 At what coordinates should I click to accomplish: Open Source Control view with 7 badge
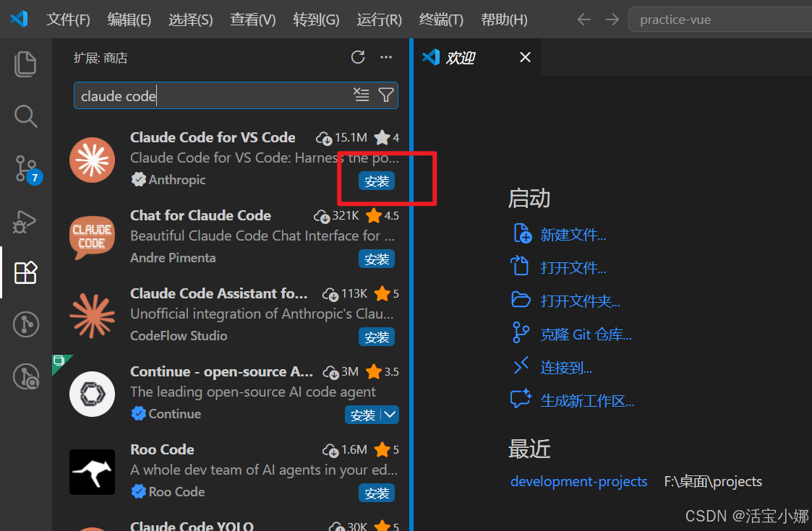click(x=27, y=169)
